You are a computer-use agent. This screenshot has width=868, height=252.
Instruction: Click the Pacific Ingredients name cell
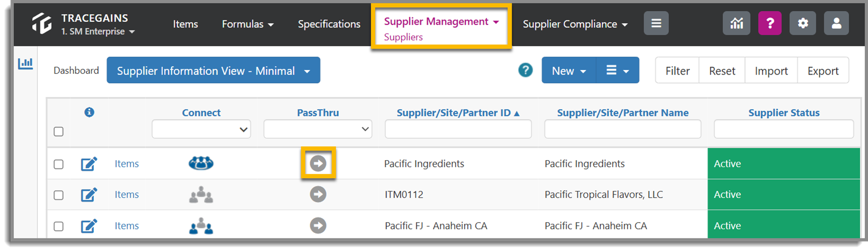click(x=584, y=164)
